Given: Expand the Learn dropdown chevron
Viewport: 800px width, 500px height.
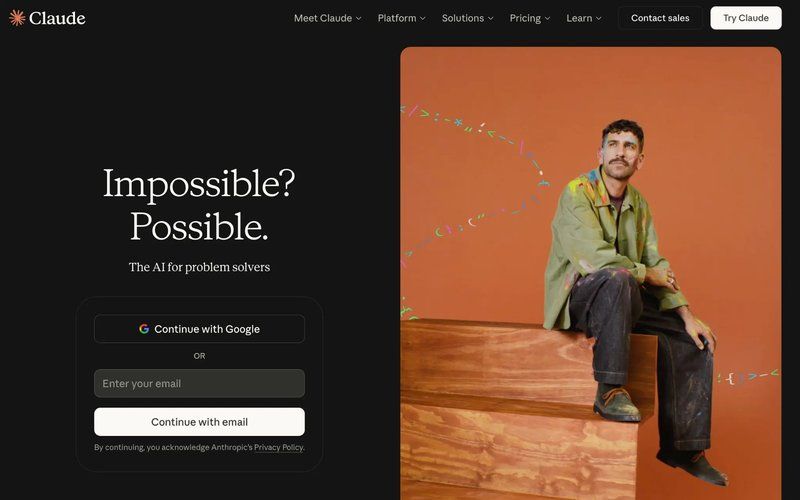Looking at the screenshot, I should 598,18.
